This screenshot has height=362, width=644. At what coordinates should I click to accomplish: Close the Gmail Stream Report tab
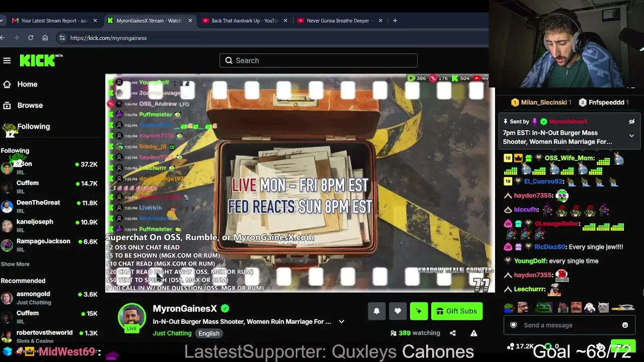[x=95, y=21]
